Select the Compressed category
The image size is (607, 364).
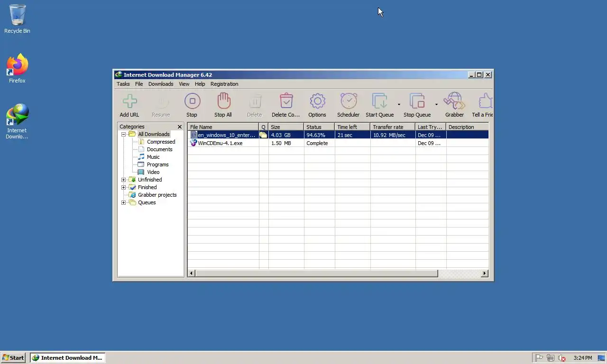point(161,142)
